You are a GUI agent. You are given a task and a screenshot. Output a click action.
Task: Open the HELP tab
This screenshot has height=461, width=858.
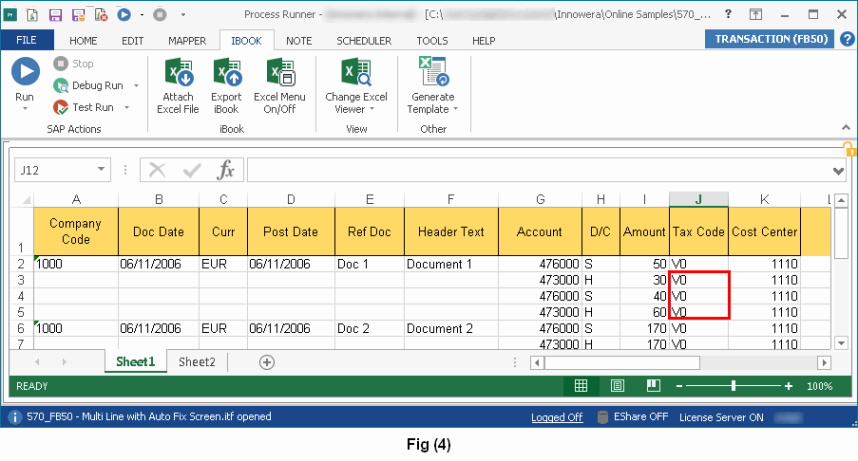[x=484, y=41]
